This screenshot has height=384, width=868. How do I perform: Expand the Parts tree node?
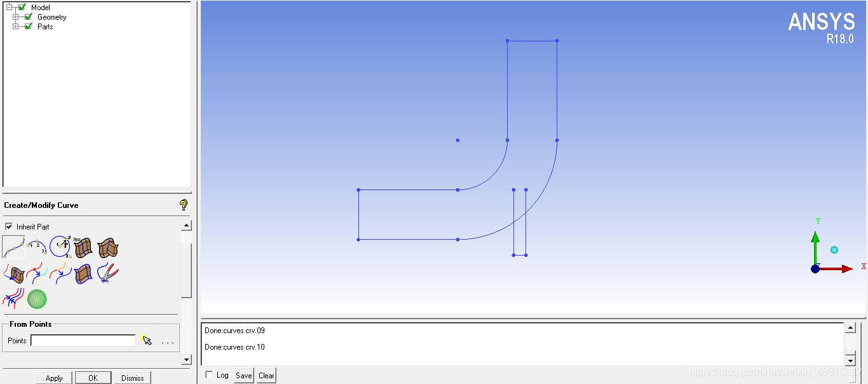click(x=15, y=27)
